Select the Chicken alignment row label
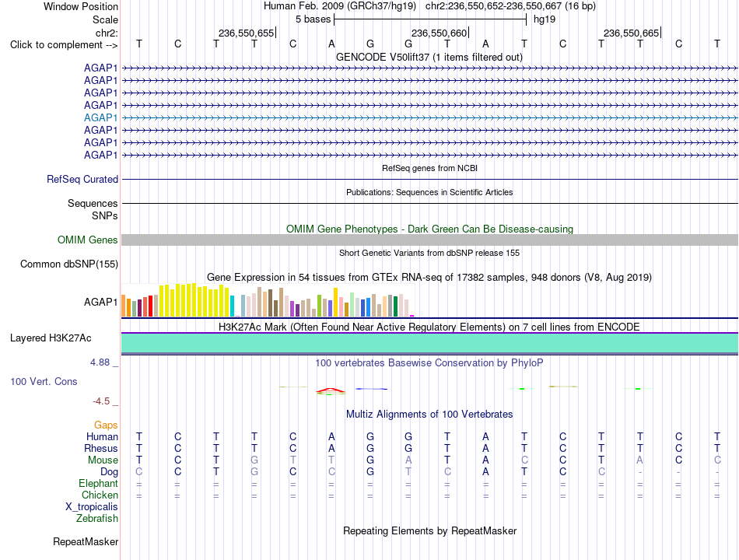Screen dimensions: 739x560 [x=100, y=495]
